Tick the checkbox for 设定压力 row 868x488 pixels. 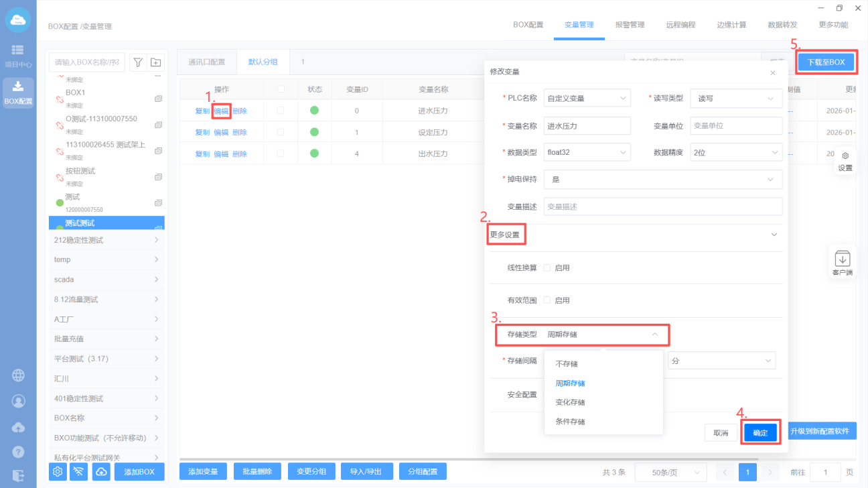[281, 132]
